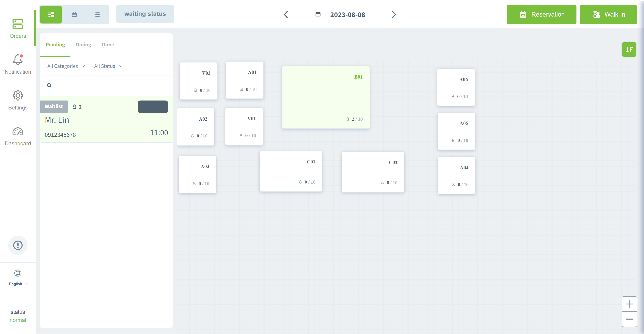
Task: Create a new Reservation
Action: [541, 15]
